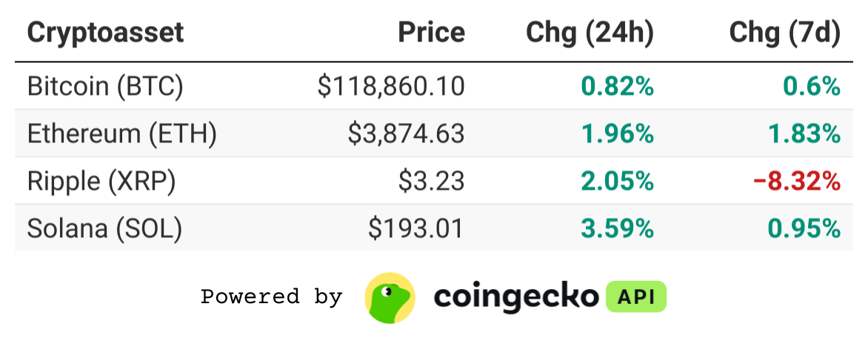868x341 pixels.
Task: Click the red −8.32% weekly change
Action: click(797, 182)
